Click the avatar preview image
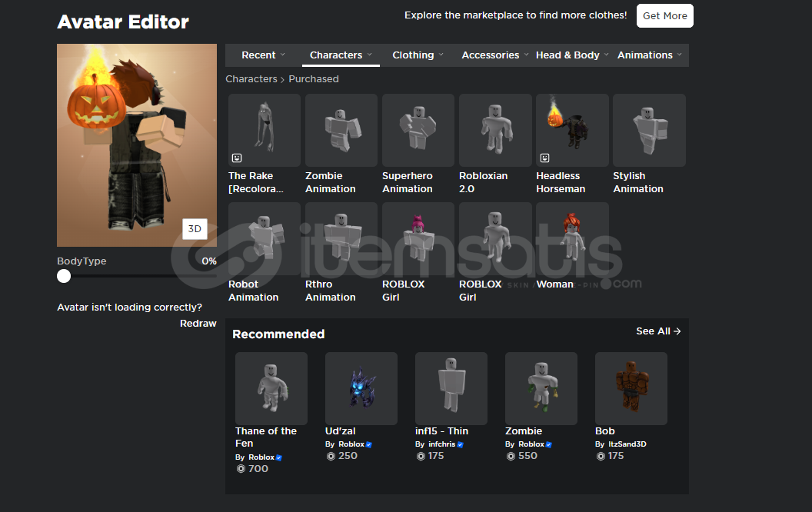Viewport: 812px width, 512px height. pos(137,145)
